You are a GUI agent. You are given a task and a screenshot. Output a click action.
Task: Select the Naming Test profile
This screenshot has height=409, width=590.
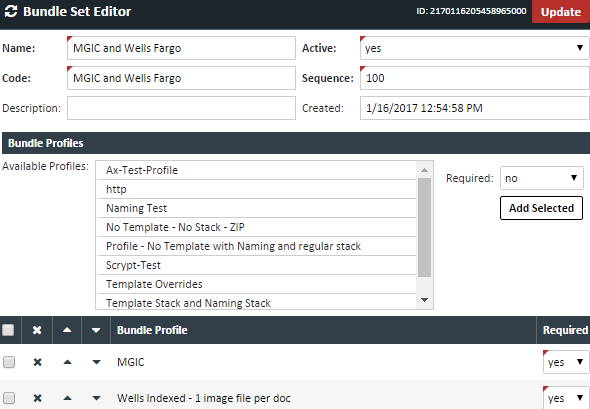257,208
